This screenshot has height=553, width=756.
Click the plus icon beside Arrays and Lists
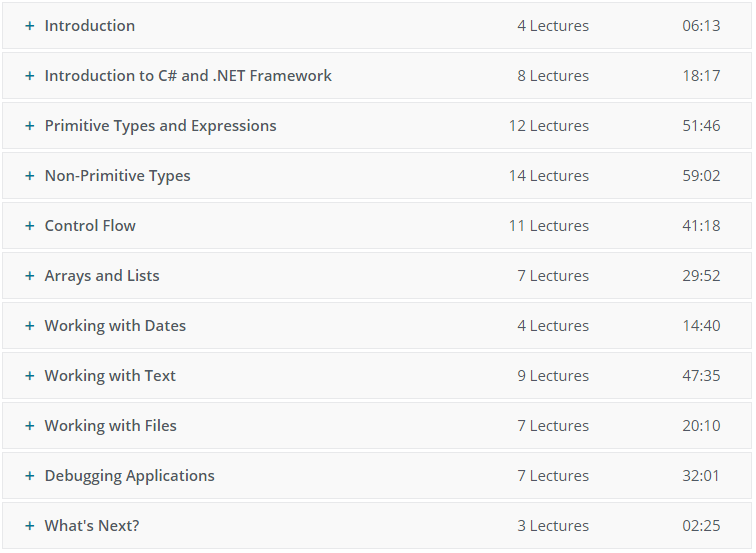tap(30, 276)
